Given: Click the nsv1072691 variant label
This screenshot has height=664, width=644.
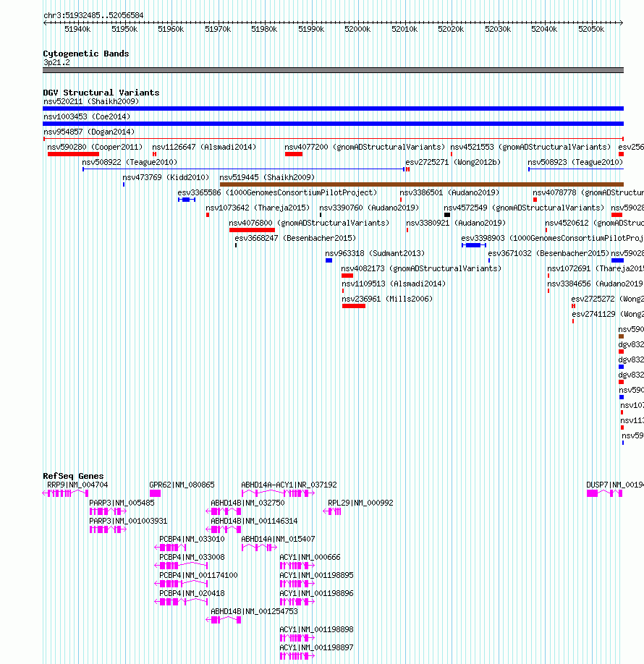Looking at the screenshot, I should [596, 269].
